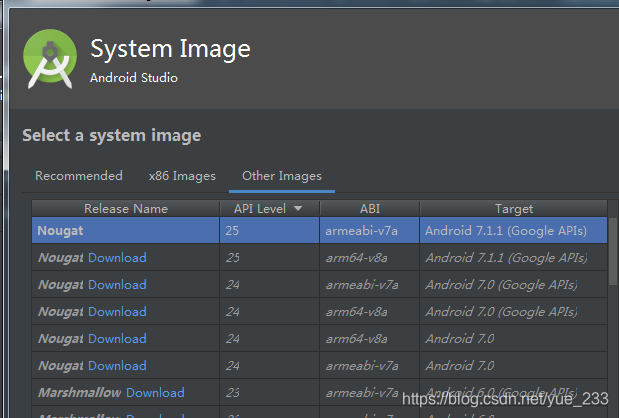619x418 pixels.
Task: Toggle API Level sort arrow
Action: coord(298,208)
